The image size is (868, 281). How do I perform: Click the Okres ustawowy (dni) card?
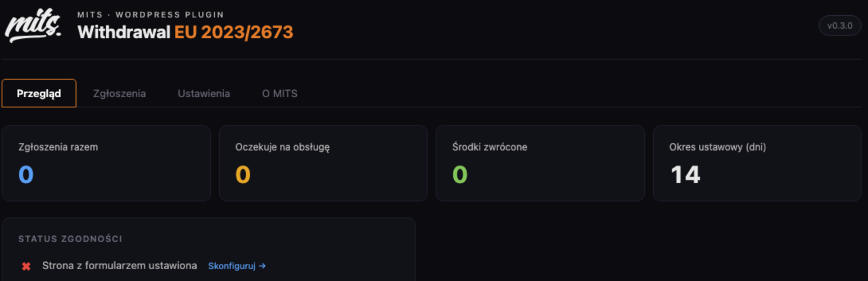click(x=757, y=163)
